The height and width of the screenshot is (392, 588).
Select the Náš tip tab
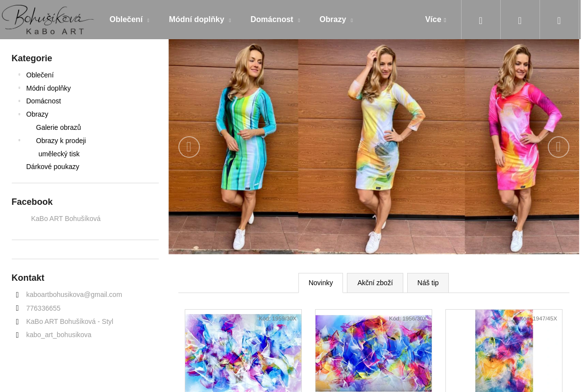point(428,283)
